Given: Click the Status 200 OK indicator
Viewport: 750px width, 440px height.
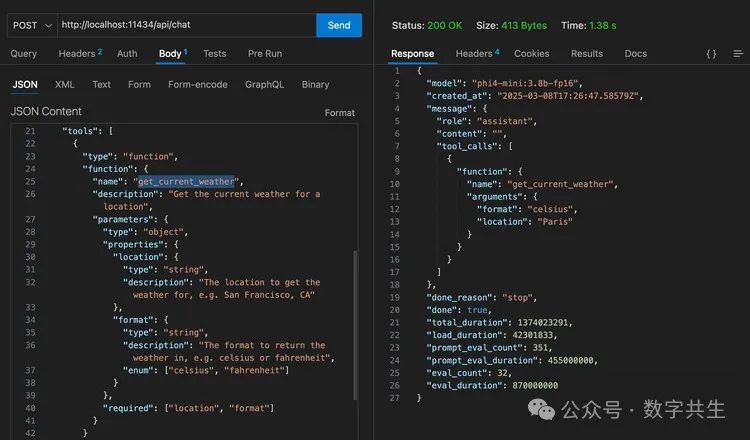Looking at the screenshot, I should [427, 25].
